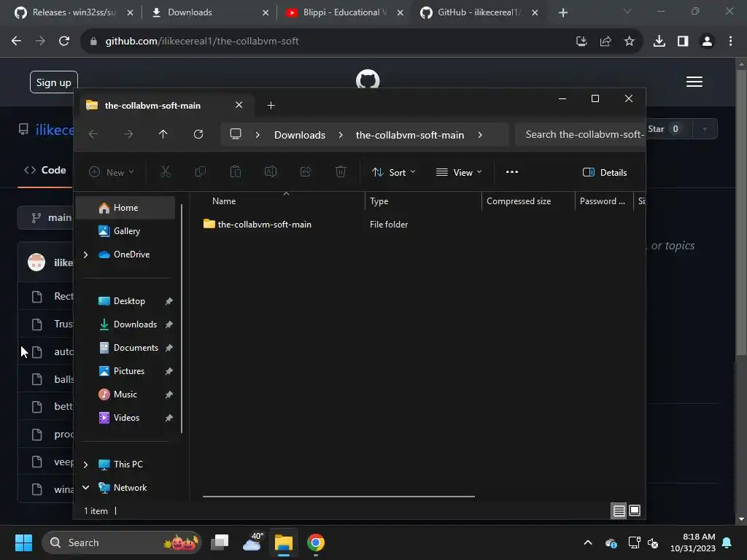Sort by the Compressed size column header

pyautogui.click(x=528, y=201)
